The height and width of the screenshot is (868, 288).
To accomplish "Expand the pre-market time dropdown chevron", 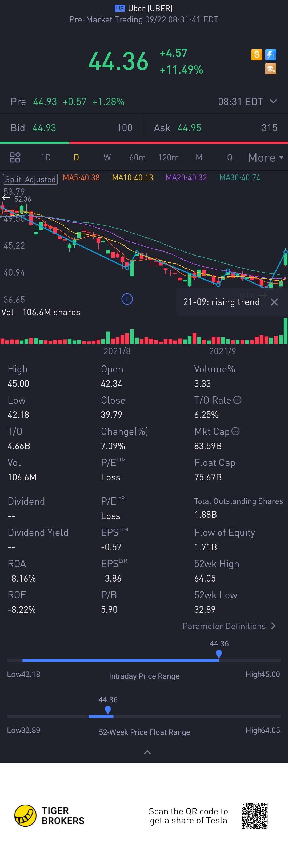I will pyautogui.click(x=273, y=101).
